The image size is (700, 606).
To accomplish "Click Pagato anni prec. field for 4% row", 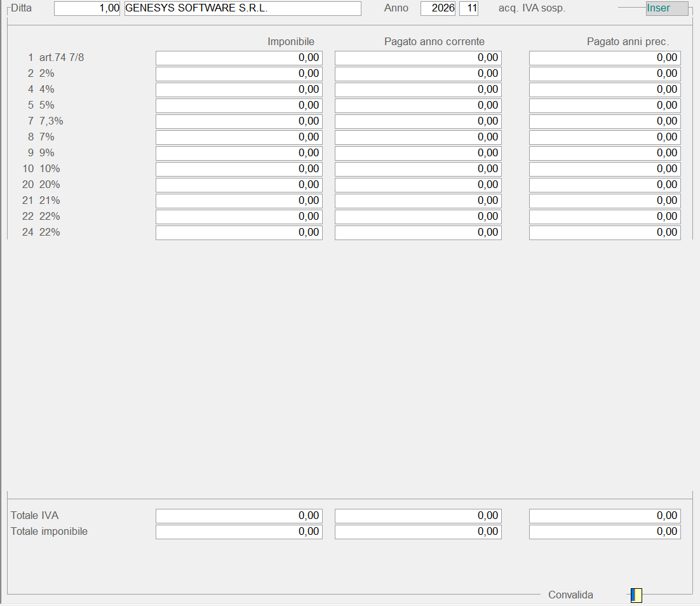I will (605, 90).
